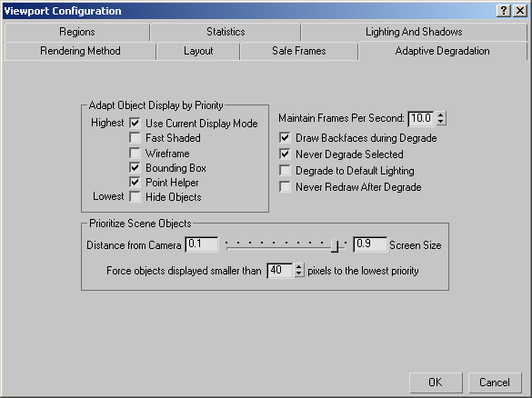
Task: Enable the Wireframe checkbox
Action: click(x=135, y=153)
